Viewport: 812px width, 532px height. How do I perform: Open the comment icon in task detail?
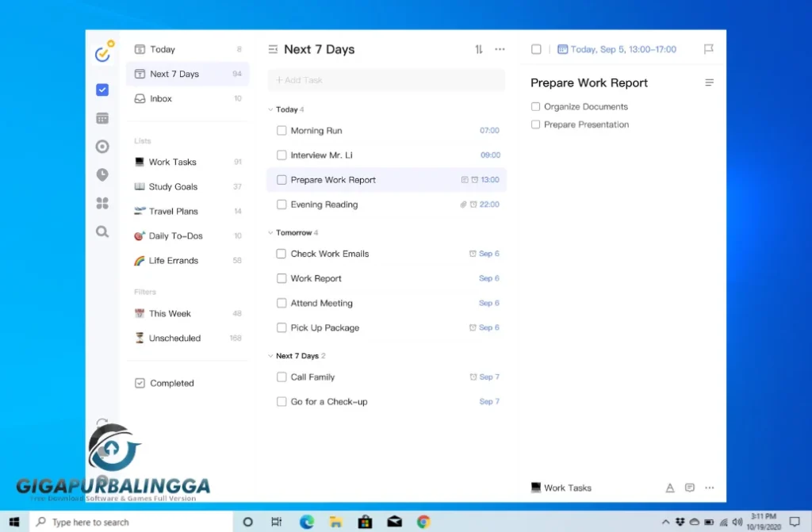coord(690,488)
